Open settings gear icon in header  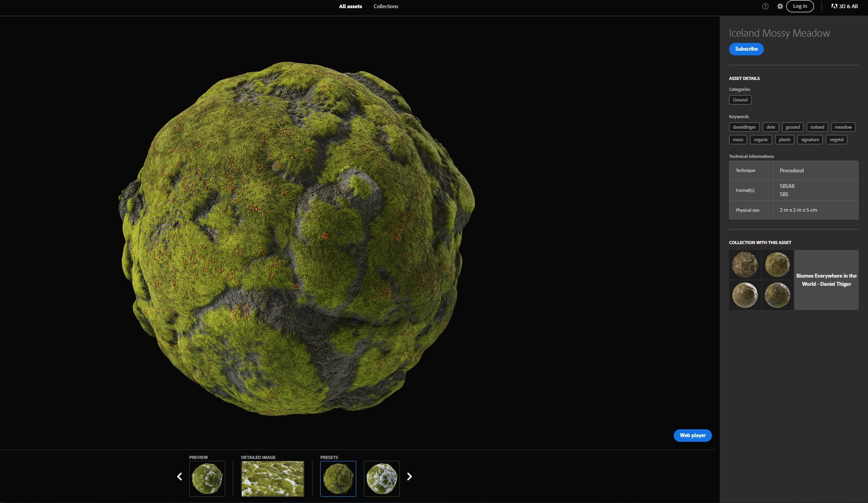[x=780, y=6]
